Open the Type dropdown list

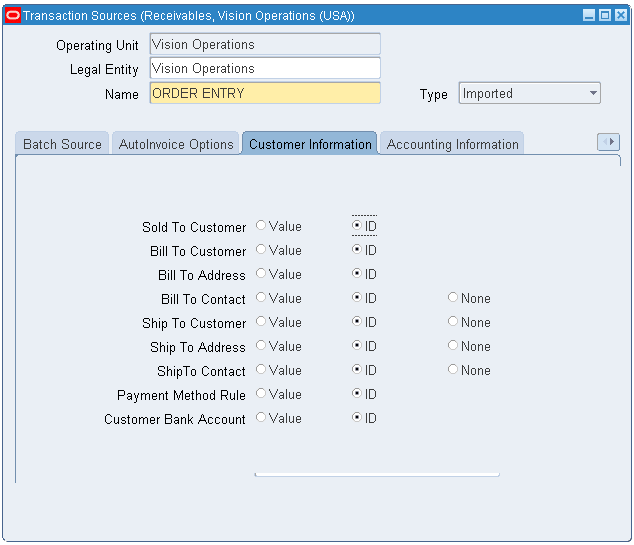pos(593,94)
